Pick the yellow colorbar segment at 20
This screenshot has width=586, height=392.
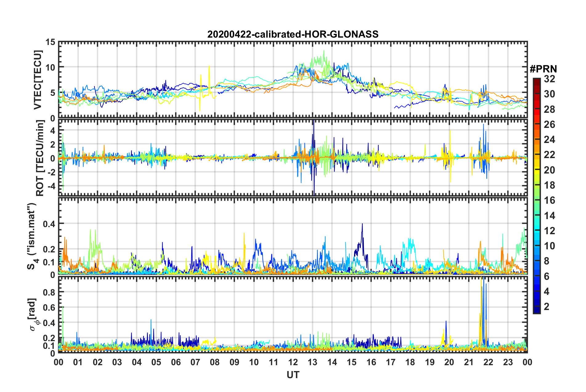click(536, 170)
